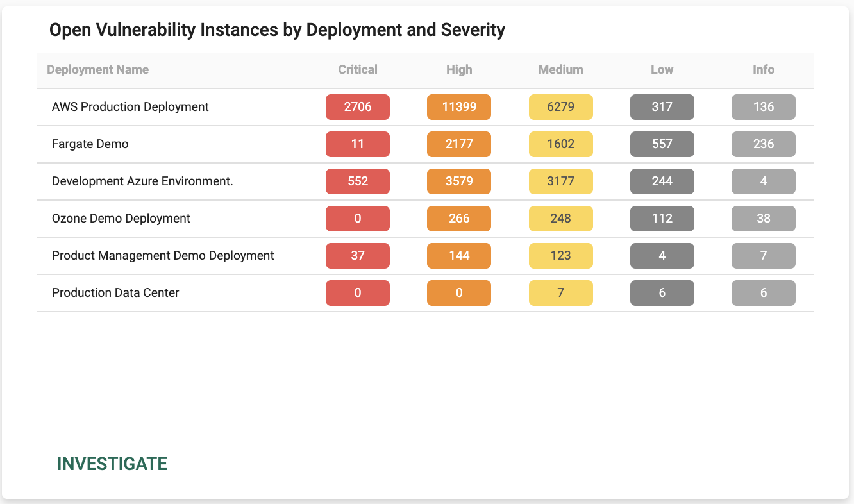Select Fargate Demo high count 2177
Image resolution: width=854 pixels, height=504 pixels.
point(459,144)
